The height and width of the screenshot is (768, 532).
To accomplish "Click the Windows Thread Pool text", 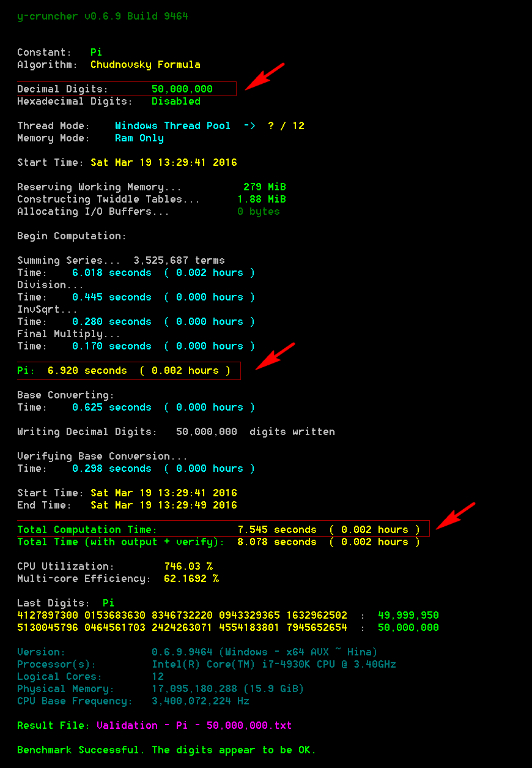I will point(172,126).
